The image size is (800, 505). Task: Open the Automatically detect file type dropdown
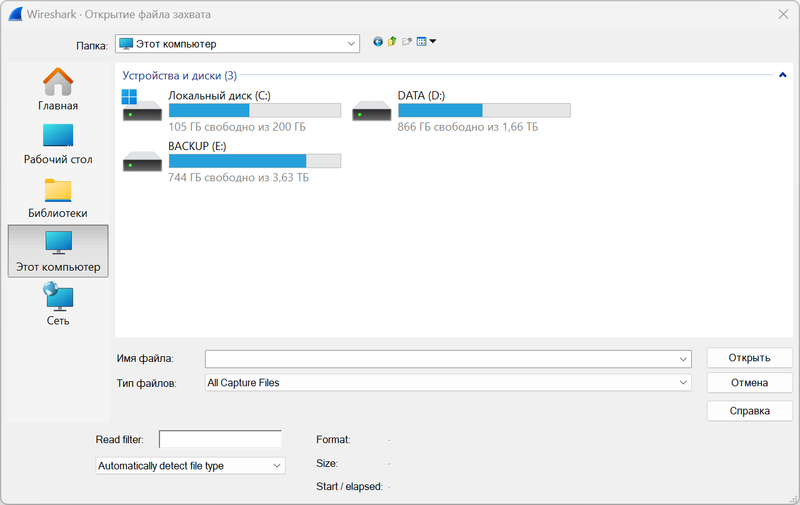click(x=190, y=466)
